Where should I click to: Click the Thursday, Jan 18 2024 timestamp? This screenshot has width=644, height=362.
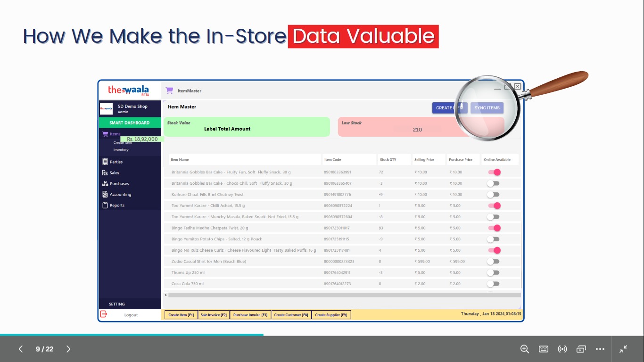pos(491,313)
